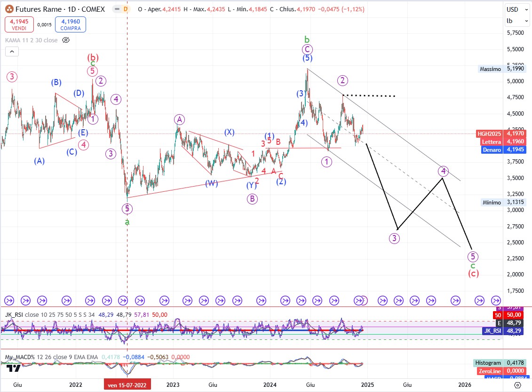This screenshot has height=392, width=532.
Task: Click the price change −0,0475 (−1,12%)
Action: (x=341, y=9)
